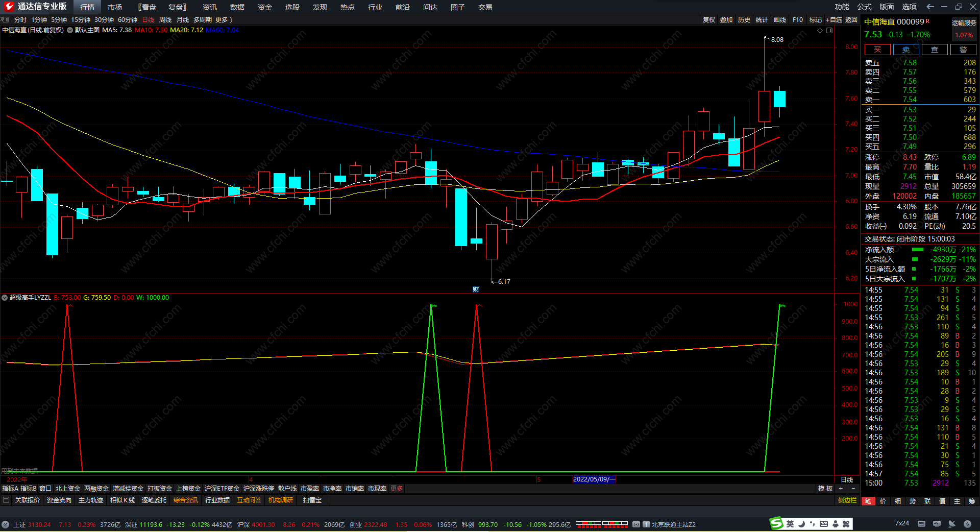Add stock via +自选 button
This screenshot has width=980, height=532.
coord(834,20)
